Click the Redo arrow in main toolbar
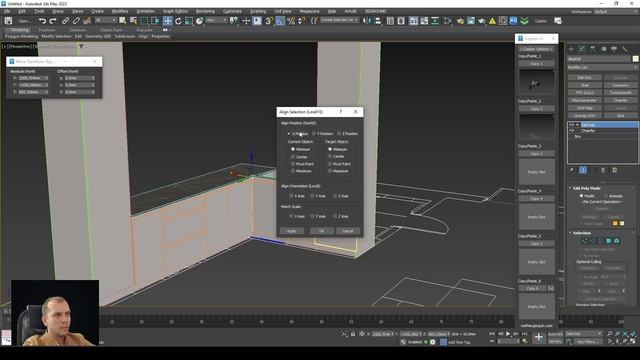 coord(53,20)
